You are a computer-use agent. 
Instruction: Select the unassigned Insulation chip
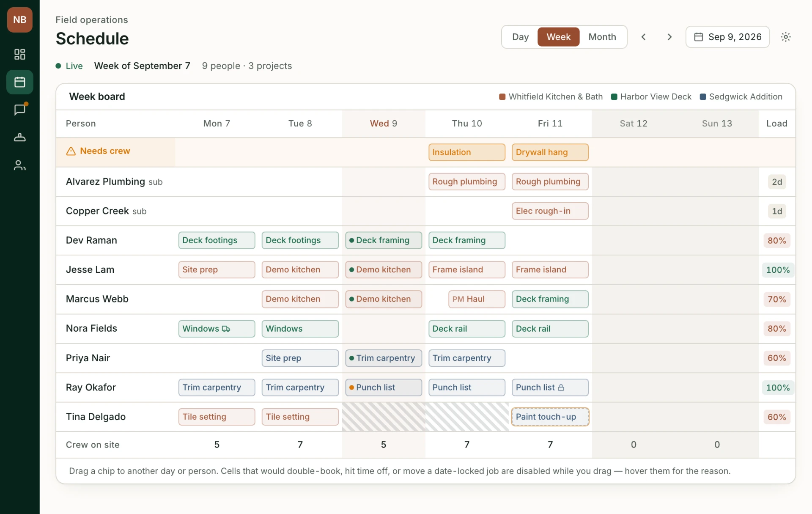pyautogui.click(x=466, y=152)
